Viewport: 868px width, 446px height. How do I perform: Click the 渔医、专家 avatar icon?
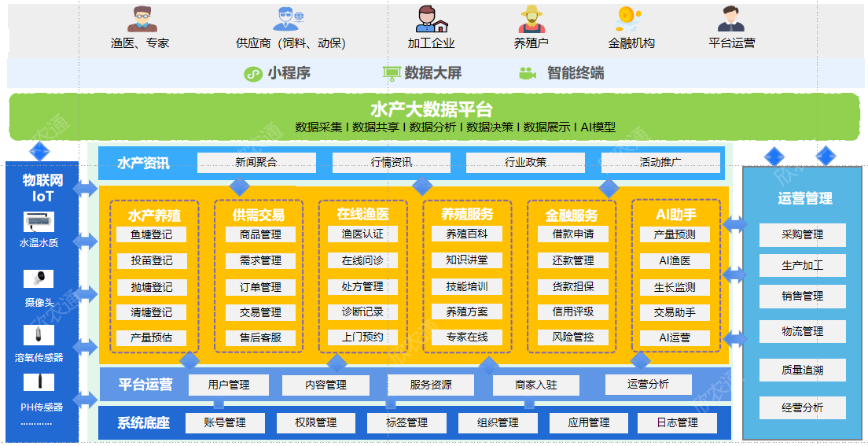142,20
